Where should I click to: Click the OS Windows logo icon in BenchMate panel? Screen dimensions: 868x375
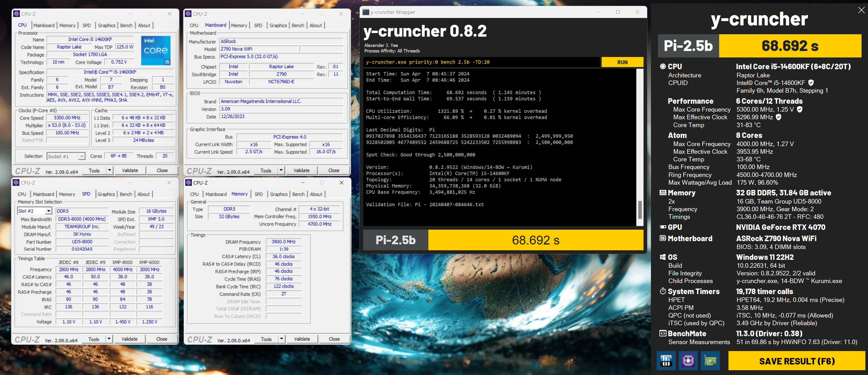663,257
